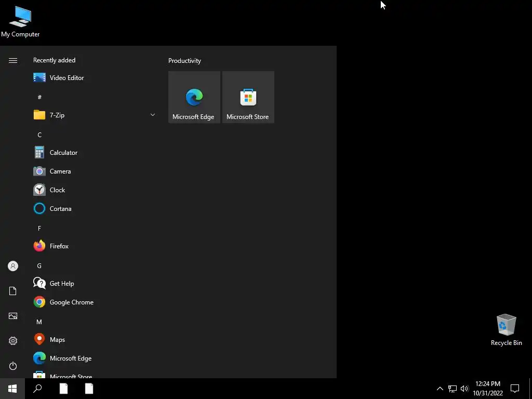Click Show desktop sliver at taskbar end
The height and width of the screenshot is (399, 532).
click(x=530, y=389)
